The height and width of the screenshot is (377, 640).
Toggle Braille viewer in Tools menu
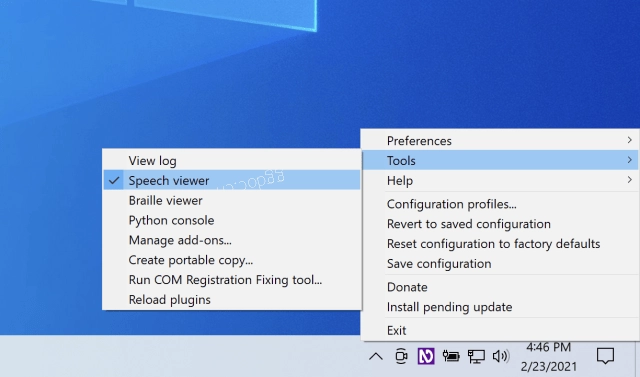coord(232,200)
